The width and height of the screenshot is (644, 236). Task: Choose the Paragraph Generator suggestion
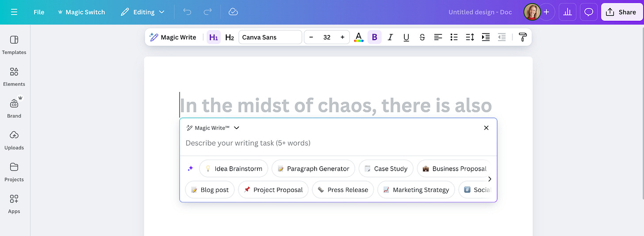(x=313, y=168)
